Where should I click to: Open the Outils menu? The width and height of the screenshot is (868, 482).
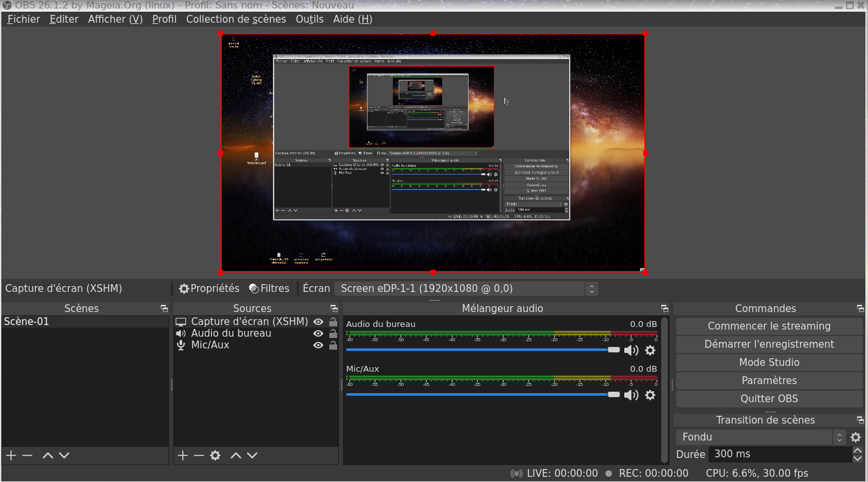pyautogui.click(x=309, y=19)
